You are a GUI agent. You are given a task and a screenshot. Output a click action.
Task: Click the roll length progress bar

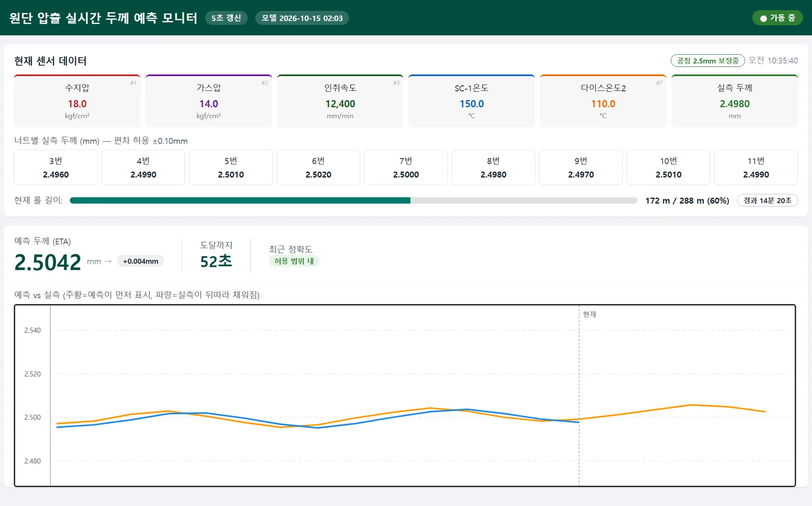353,200
